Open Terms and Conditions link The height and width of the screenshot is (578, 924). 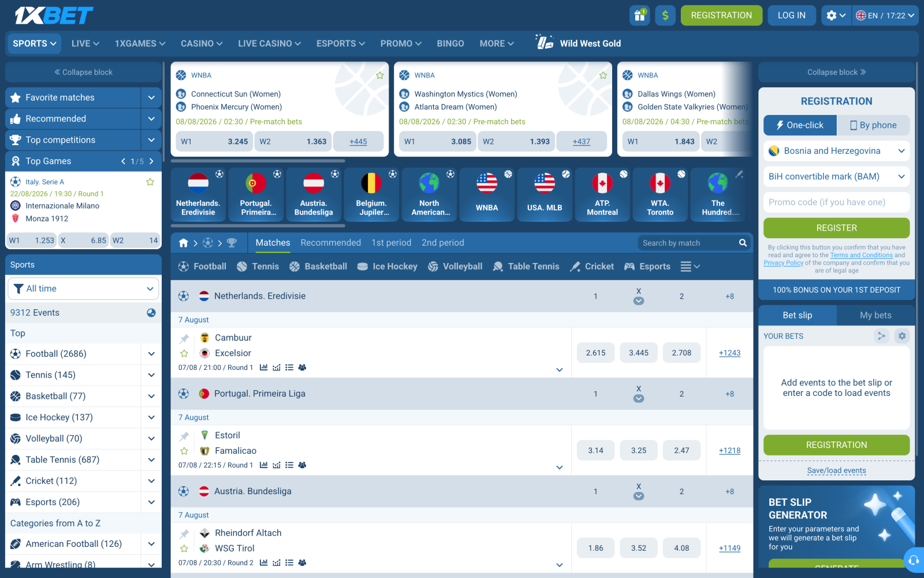click(861, 255)
